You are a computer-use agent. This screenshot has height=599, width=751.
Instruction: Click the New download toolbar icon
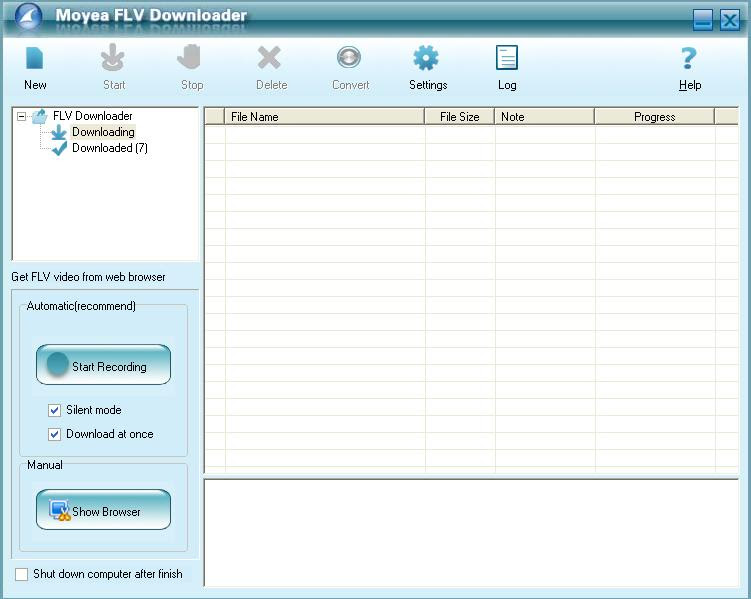[34, 58]
